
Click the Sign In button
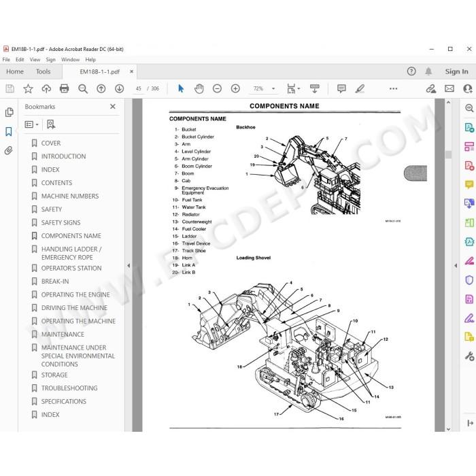click(x=456, y=71)
